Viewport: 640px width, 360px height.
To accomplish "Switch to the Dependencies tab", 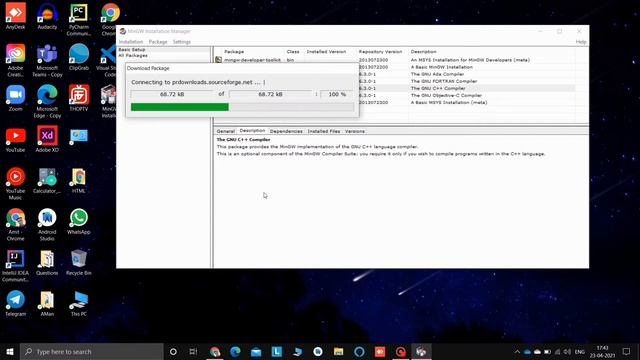I will [286, 131].
